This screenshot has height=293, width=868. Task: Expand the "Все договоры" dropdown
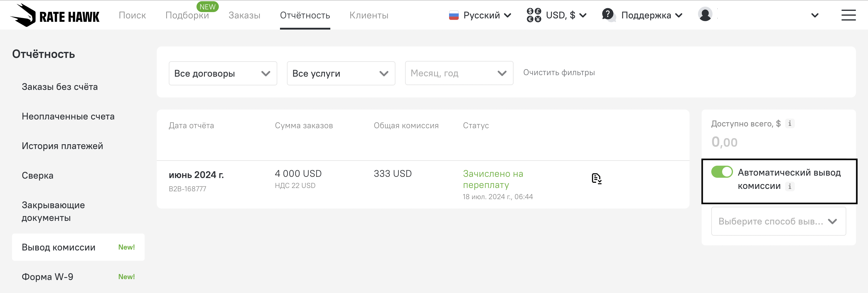pyautogui.click(x=223, y=73)
